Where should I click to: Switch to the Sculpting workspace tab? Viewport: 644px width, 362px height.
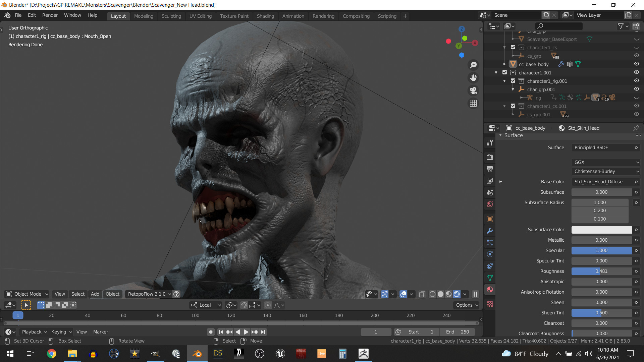click(171, 16)
